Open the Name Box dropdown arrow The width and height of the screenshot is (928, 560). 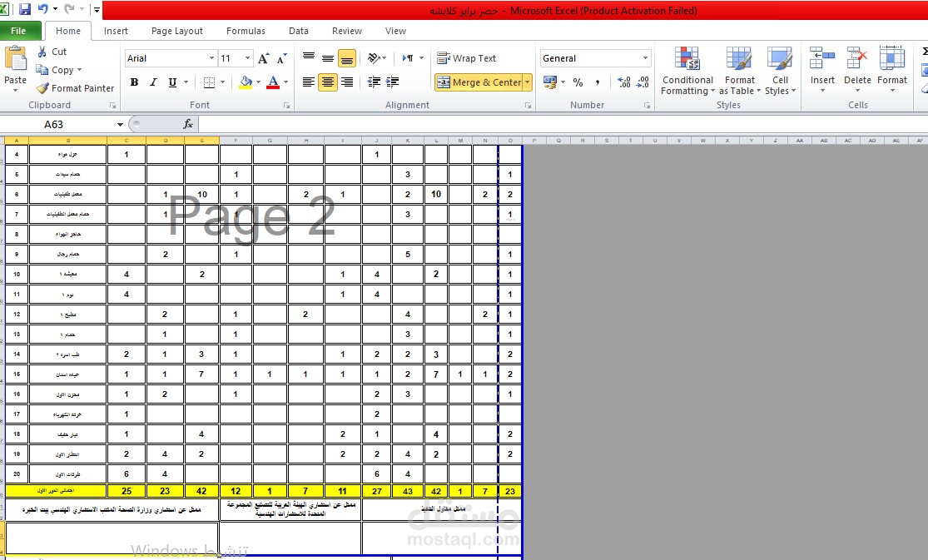click(120, 124)
